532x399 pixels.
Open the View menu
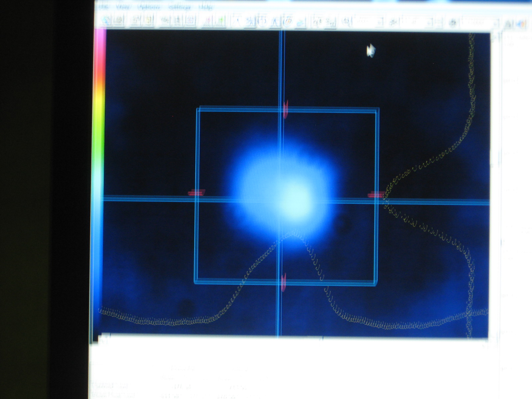pyautogui.click(x=123, y=6)
